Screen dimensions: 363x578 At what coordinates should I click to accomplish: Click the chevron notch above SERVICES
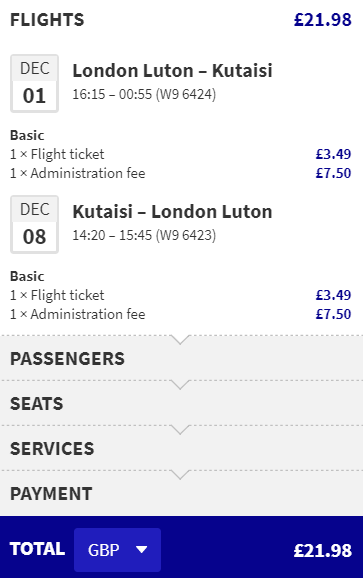coord(180,429)
